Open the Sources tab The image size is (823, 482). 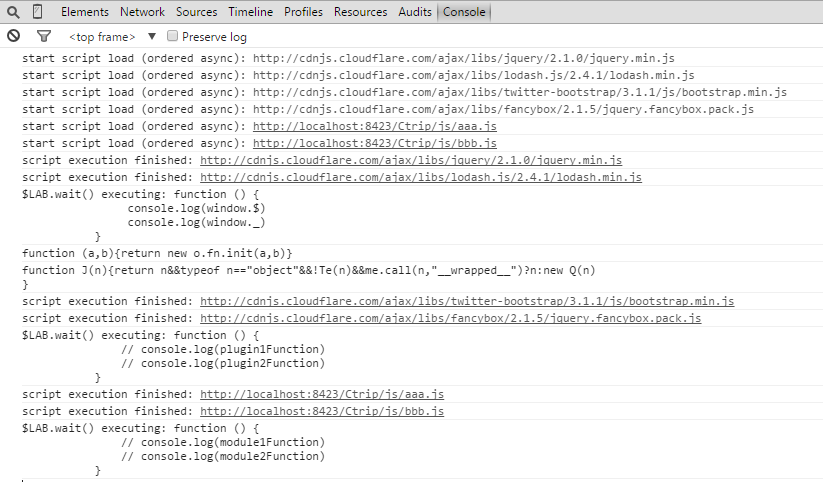[196, 12]
